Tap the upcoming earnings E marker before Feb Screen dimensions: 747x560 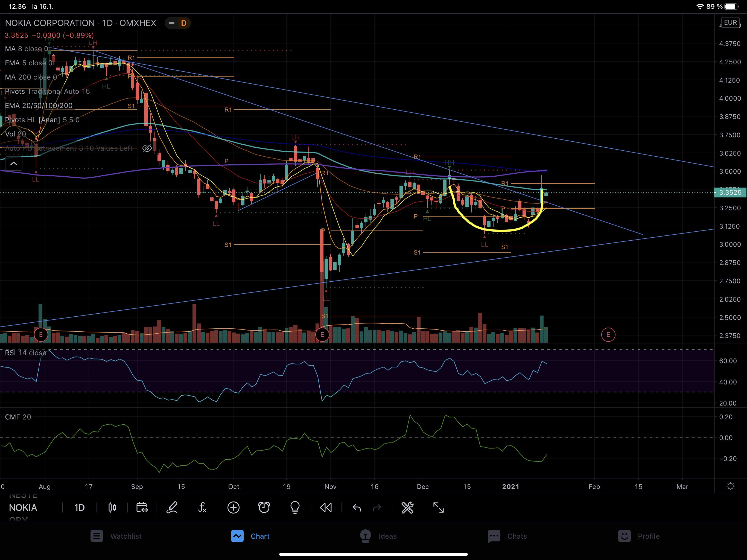(608, 335)
